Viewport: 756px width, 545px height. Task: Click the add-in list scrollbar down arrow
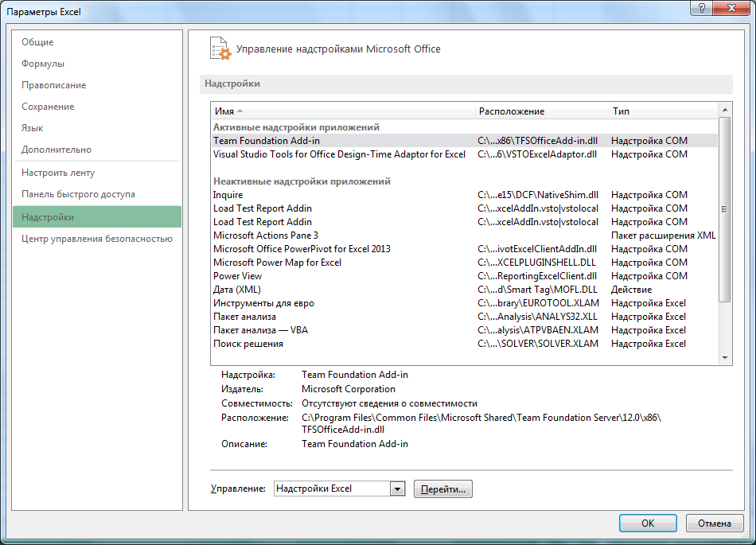click(x=725, y=357)
